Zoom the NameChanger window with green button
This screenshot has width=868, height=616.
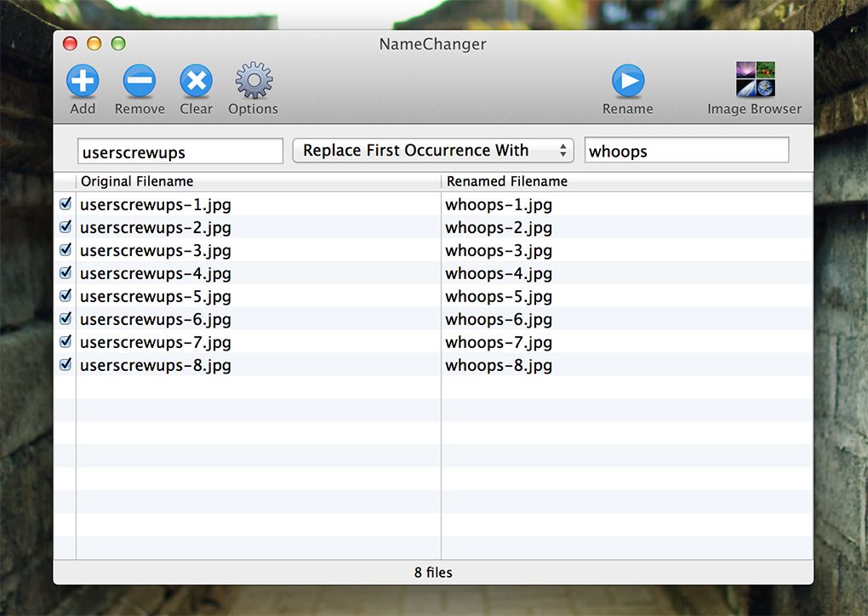click(118, 43)
